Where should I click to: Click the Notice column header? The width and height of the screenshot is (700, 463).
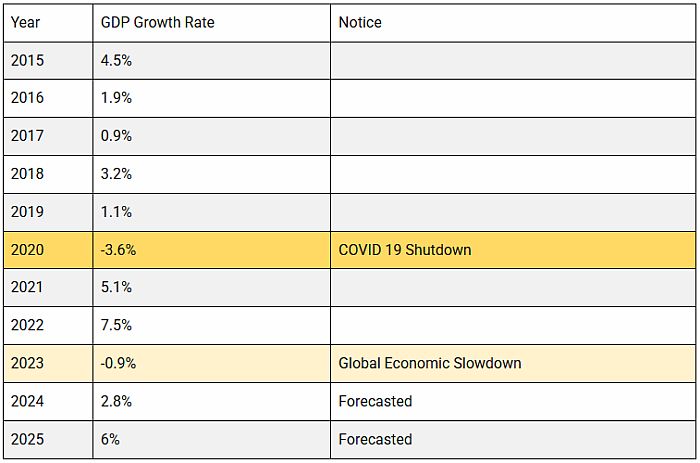point(513,22)
